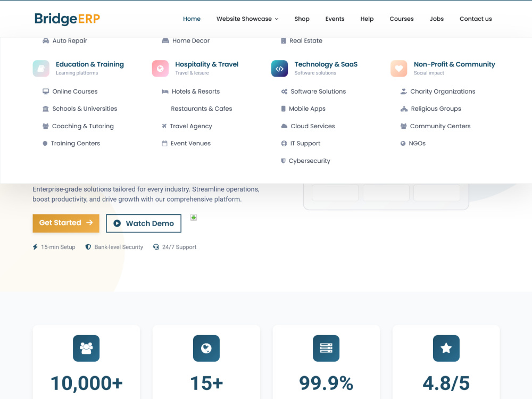Screen dimensions: 532x399
Task: Click the Training Centers badge icon
Action: click(45, 144)
